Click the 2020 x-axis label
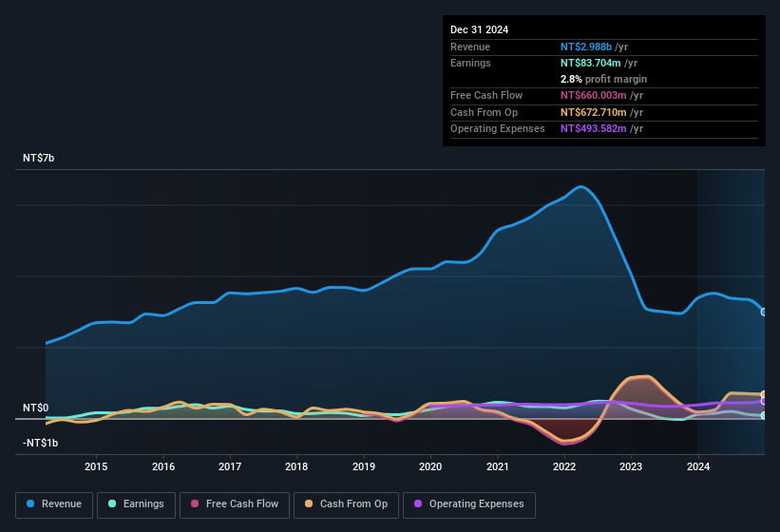 point(430,466)
